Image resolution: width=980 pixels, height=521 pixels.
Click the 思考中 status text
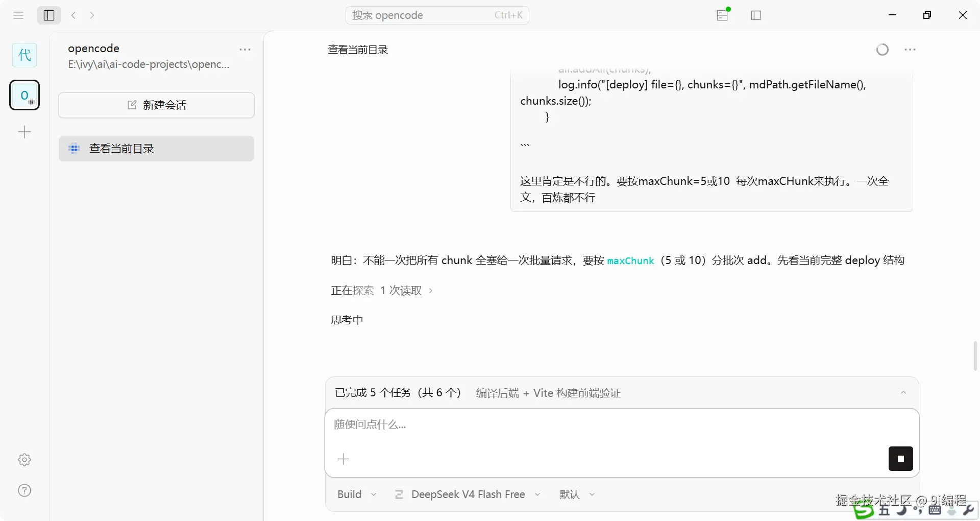click(x=347, y=320)
